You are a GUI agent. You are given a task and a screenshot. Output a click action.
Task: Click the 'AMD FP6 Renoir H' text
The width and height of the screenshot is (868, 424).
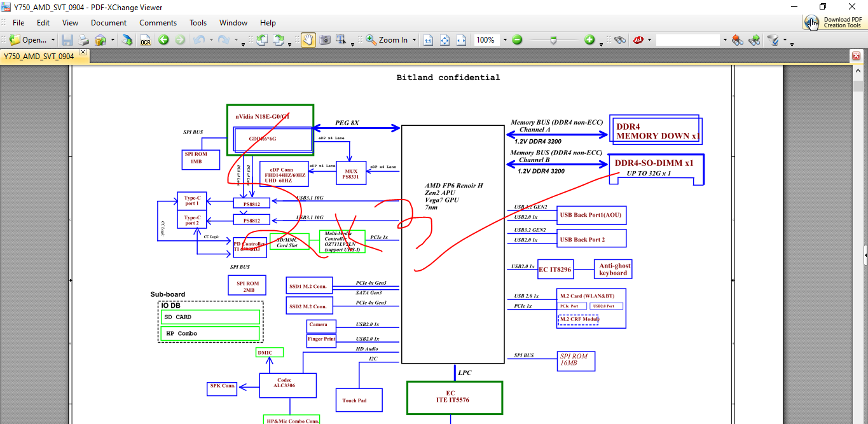454,186
